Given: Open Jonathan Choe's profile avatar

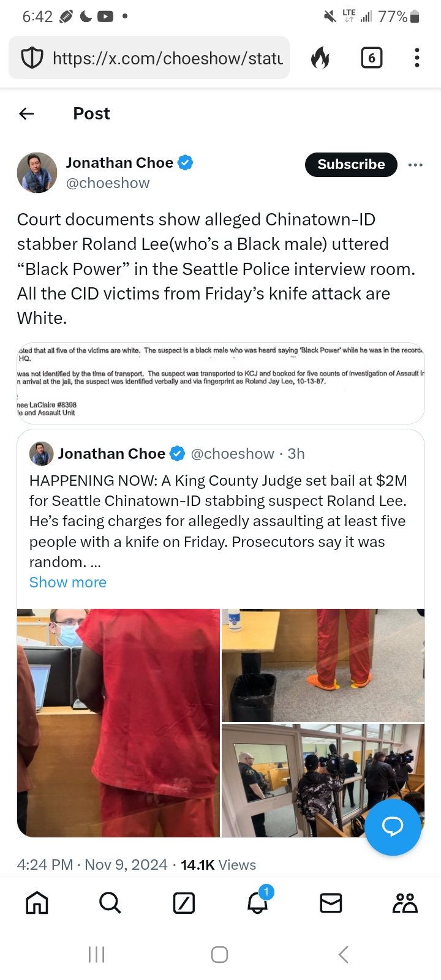Looking at the screenshot, I should click(37, 173).
